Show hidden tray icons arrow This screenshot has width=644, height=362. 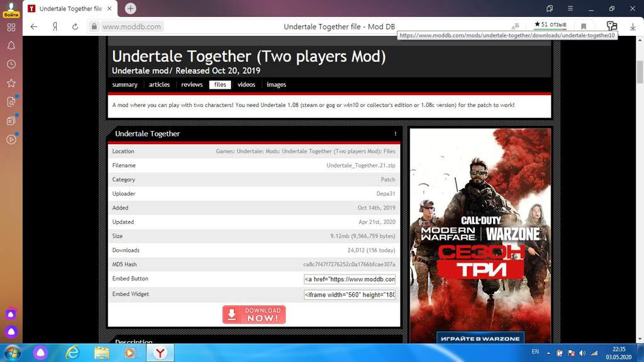[548, 353]
